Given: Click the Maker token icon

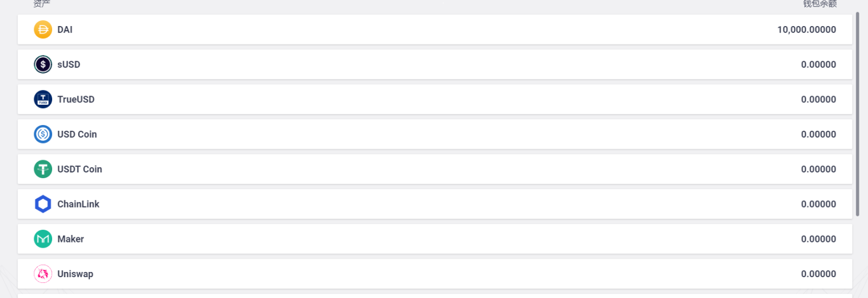Looking at the screenshot, I should tap(43, 239).
